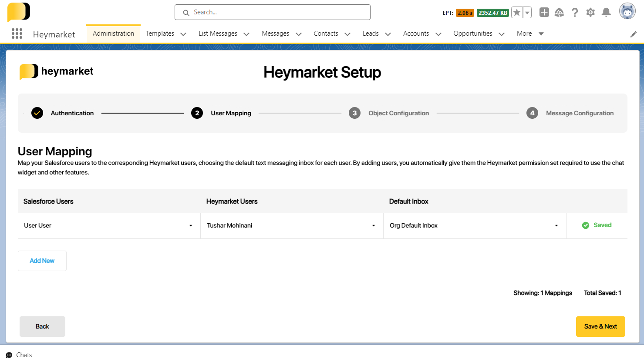The image size is (644, 362).
Task: Open Heymarket Users dropdown showing Tushar Mohinani
Action: (x=292, y=225)
